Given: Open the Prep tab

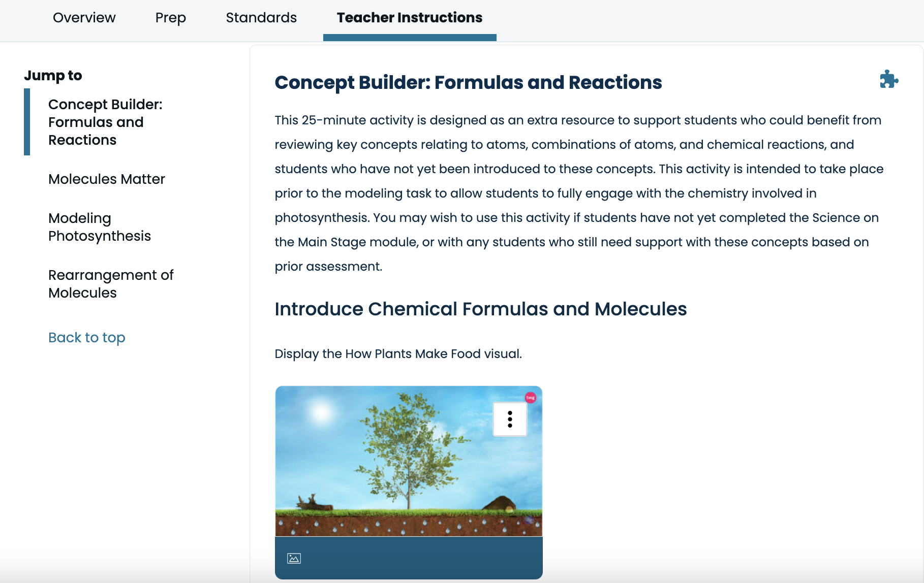Looking at the screenshot, I should [x=171, y=18].
